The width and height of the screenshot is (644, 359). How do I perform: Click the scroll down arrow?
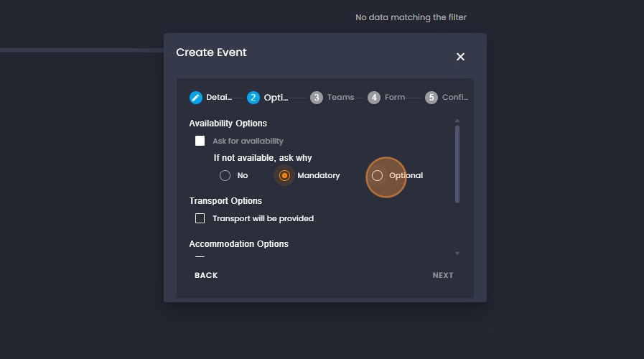pyautogui.click(x=457, y=253)
